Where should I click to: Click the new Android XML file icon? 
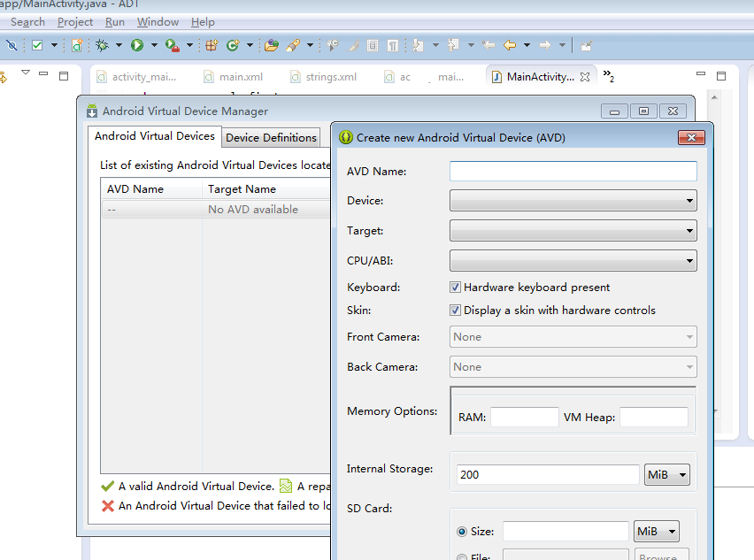(x=77, y=45)
